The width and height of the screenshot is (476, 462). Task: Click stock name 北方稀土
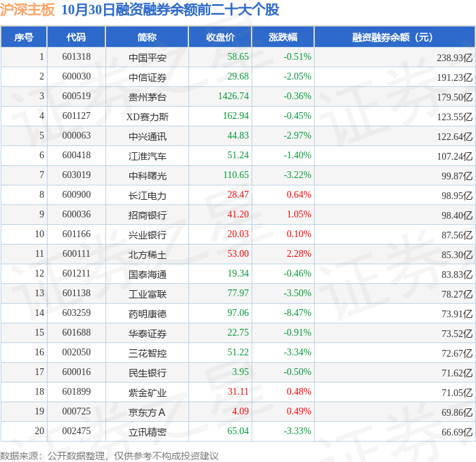(148, 255)
